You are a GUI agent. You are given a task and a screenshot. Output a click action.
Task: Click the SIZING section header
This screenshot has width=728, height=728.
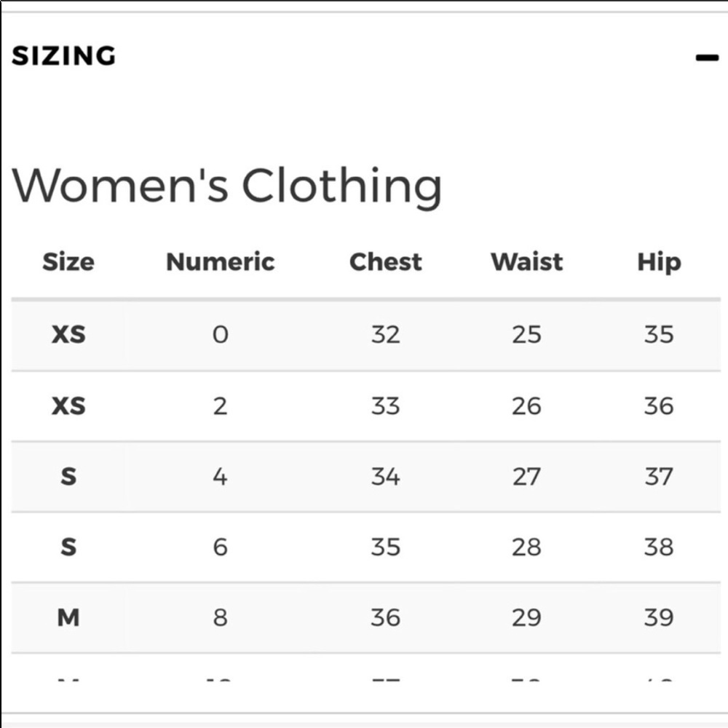click(63, 56)
